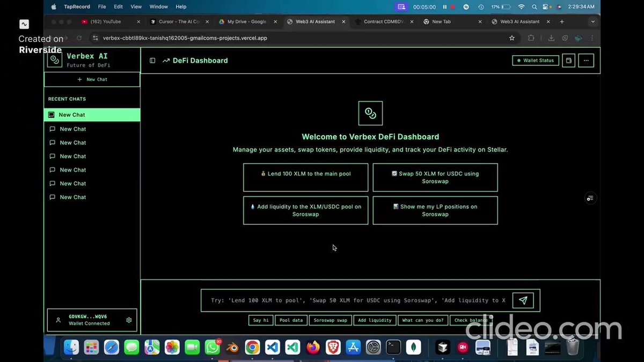The image size is (644, 362).
Task: Open the TapRecord menu
Action: 76,6
